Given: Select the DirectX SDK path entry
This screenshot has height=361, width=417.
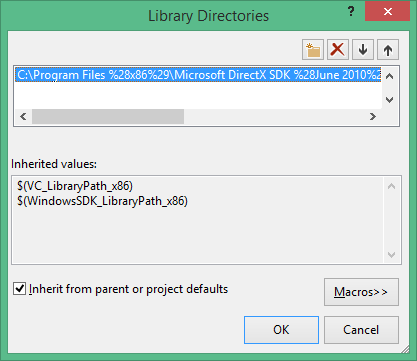Looking at the screenshot, I should (198, 75).
